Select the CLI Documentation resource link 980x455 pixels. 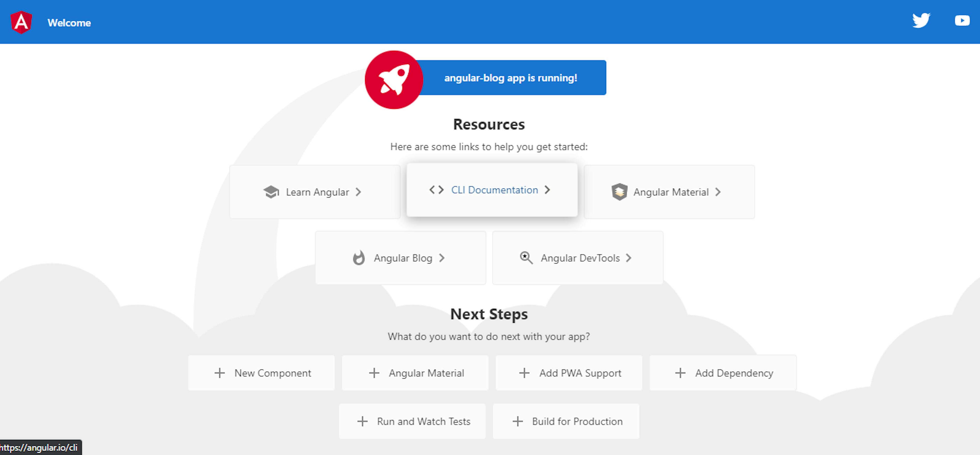point(490,190)
